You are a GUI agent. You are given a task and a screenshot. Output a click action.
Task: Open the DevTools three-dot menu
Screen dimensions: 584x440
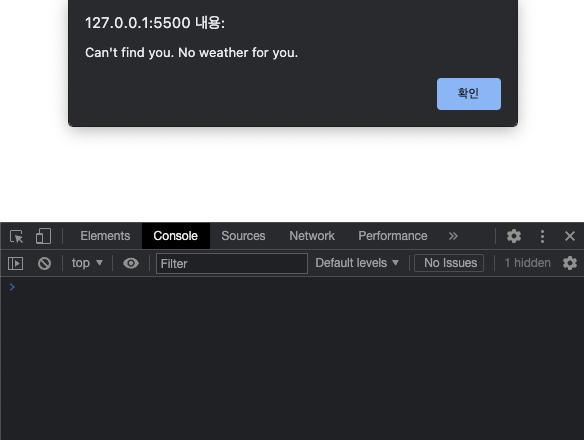(542, 236)
